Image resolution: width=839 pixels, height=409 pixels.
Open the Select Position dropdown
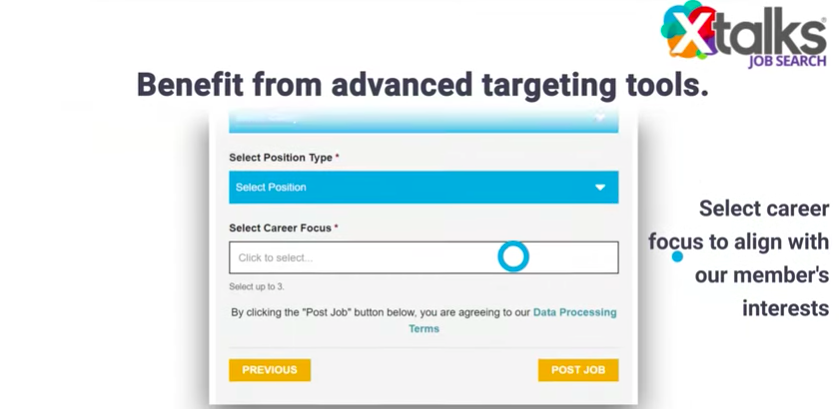423,187
